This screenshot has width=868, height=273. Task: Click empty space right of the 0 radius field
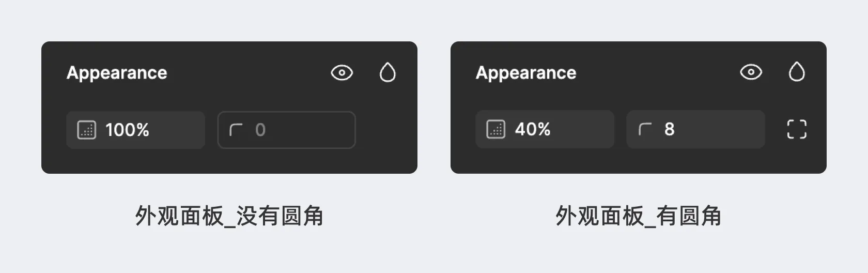coord(386,130)
